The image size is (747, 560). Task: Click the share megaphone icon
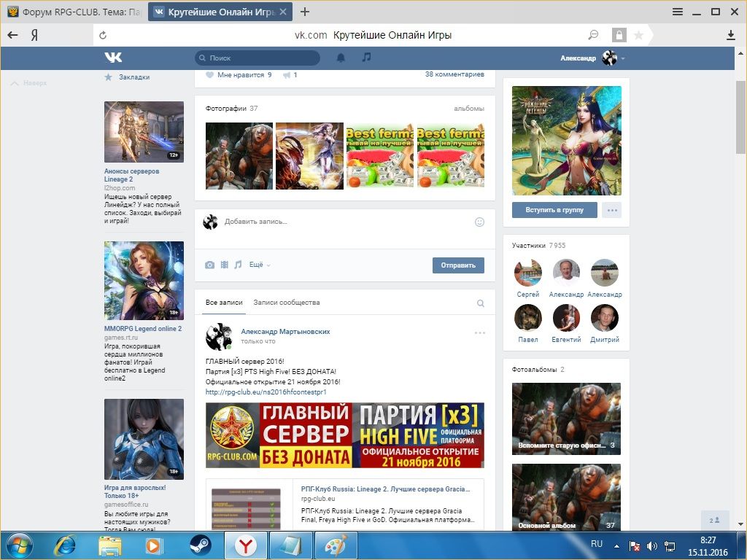click(x=287, y=75)
